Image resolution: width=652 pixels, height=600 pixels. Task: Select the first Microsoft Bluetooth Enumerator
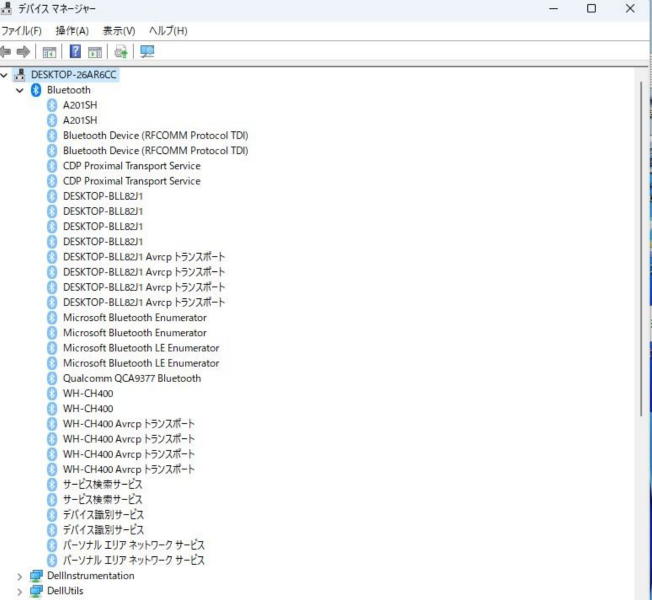(135, 318)
